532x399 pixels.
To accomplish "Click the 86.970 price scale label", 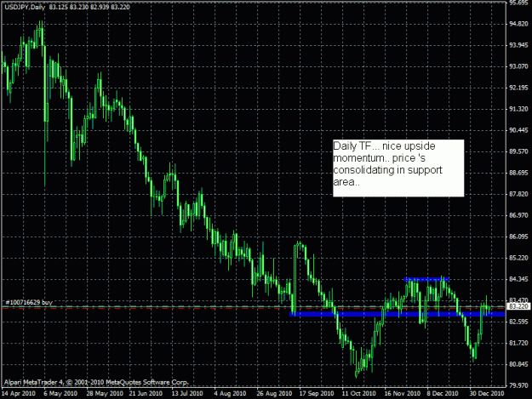I will click(518, 215).
